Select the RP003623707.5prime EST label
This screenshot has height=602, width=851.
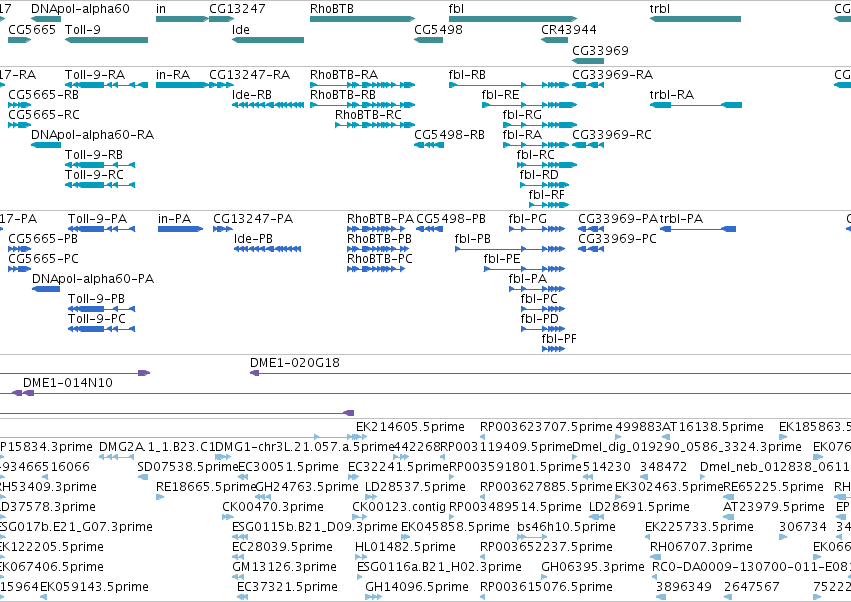click(546, 427)
